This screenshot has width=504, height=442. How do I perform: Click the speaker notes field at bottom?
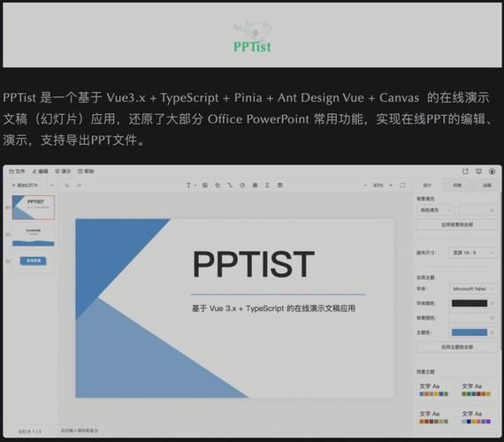tap(80, 431)
